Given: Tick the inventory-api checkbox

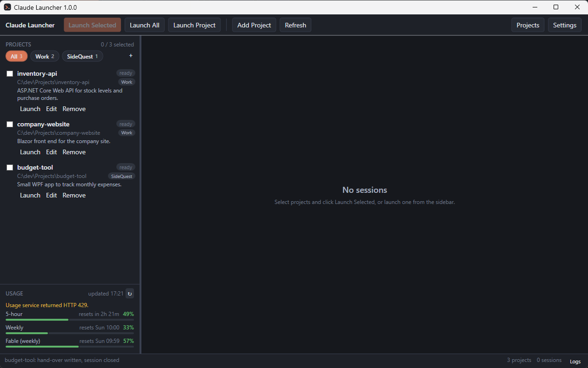Looking at the screenshot, I should click(10, 73).
